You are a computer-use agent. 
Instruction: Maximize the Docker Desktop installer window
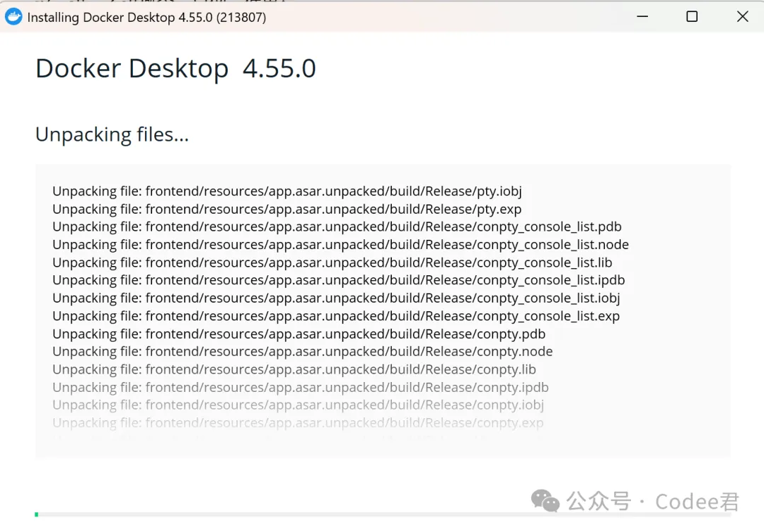(692, 16)
